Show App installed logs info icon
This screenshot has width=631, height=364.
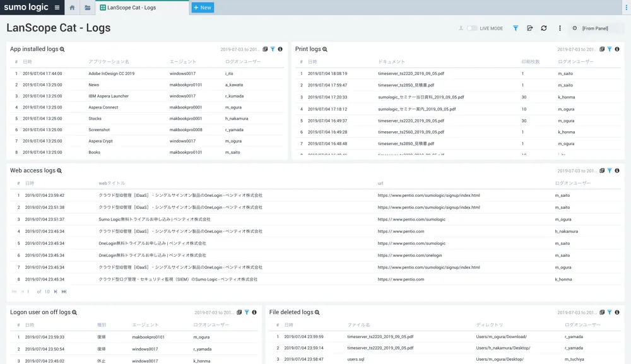tap(280, 49)
